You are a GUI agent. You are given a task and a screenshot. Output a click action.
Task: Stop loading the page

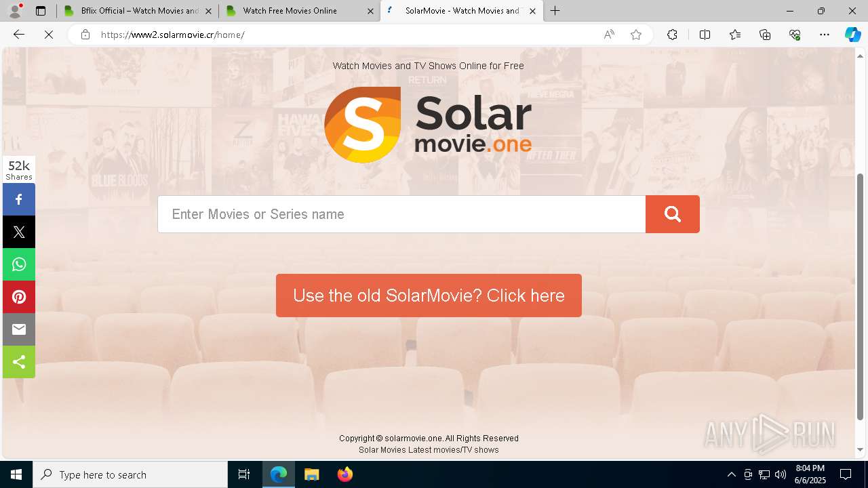(49, 35)
